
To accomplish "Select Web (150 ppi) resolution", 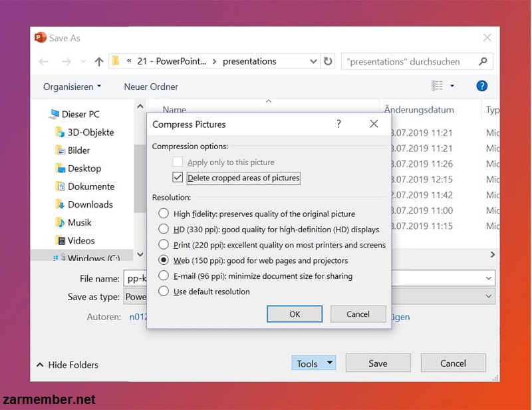I will click(x=164, y=260).
